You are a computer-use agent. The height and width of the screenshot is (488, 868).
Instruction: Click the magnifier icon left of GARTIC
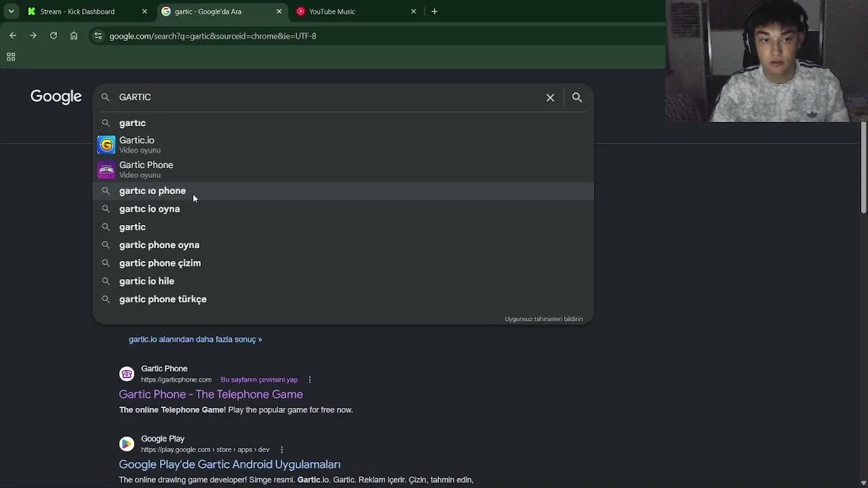click(x=105, y=98)
